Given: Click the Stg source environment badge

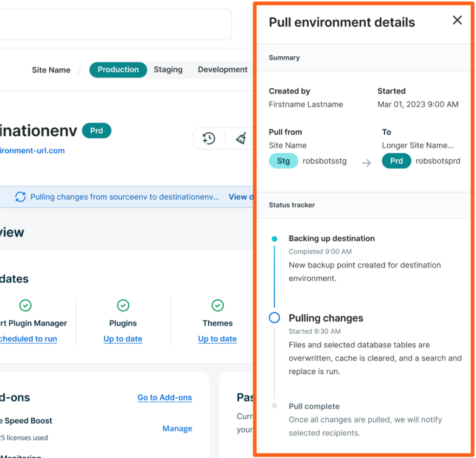Looking at the screenshot, I should pos(283,161).
